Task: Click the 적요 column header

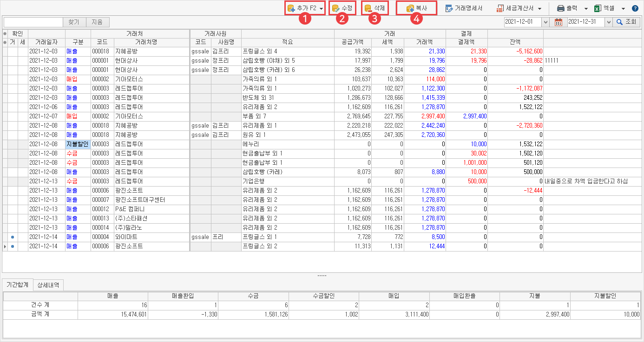Action: coord(288,42)
